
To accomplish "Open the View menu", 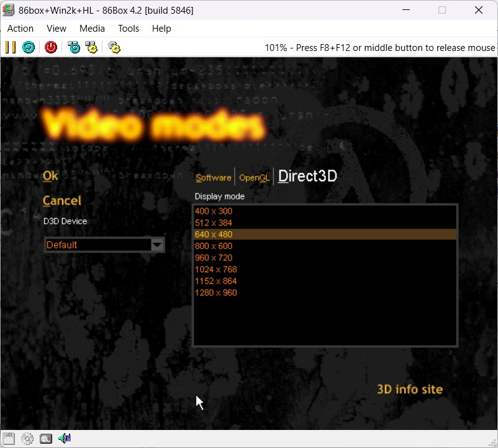I will (x=57, y=29).
